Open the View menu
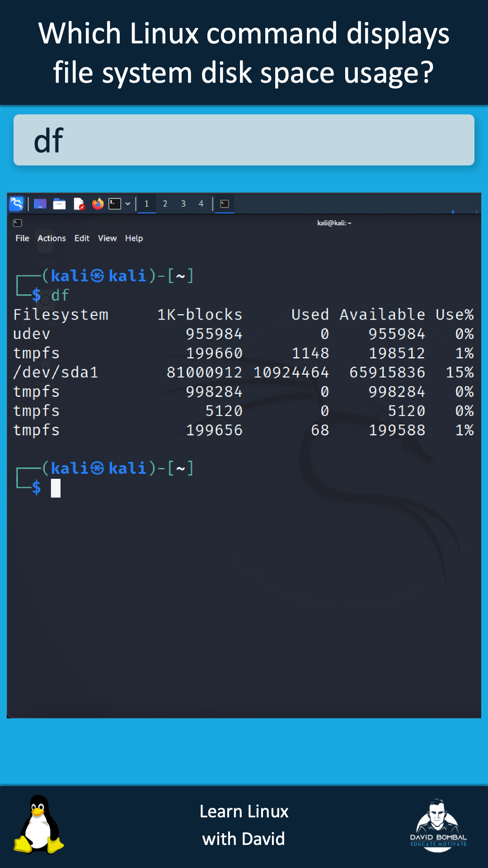 107,238
